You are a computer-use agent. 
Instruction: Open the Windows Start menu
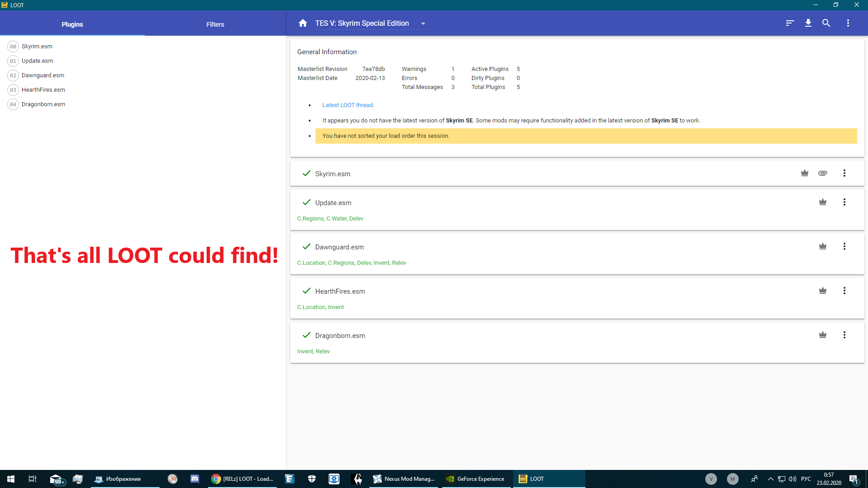[x=11, y=479]
